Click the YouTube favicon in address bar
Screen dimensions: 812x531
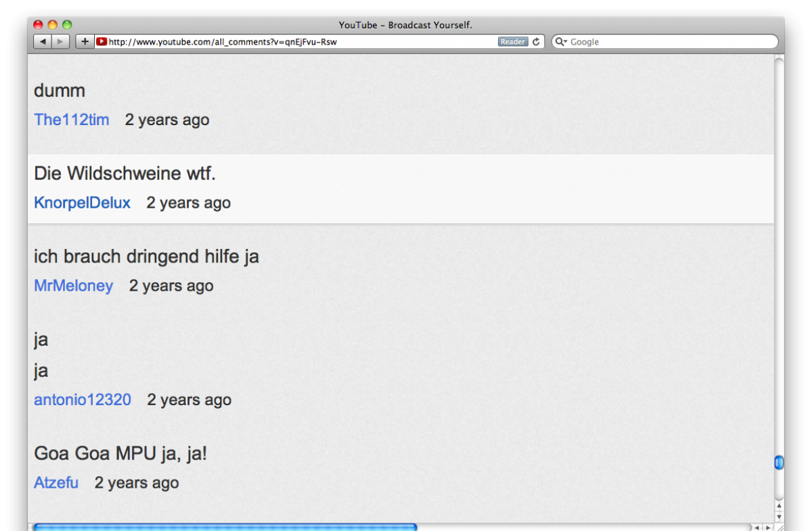click(x=101, y=42)
